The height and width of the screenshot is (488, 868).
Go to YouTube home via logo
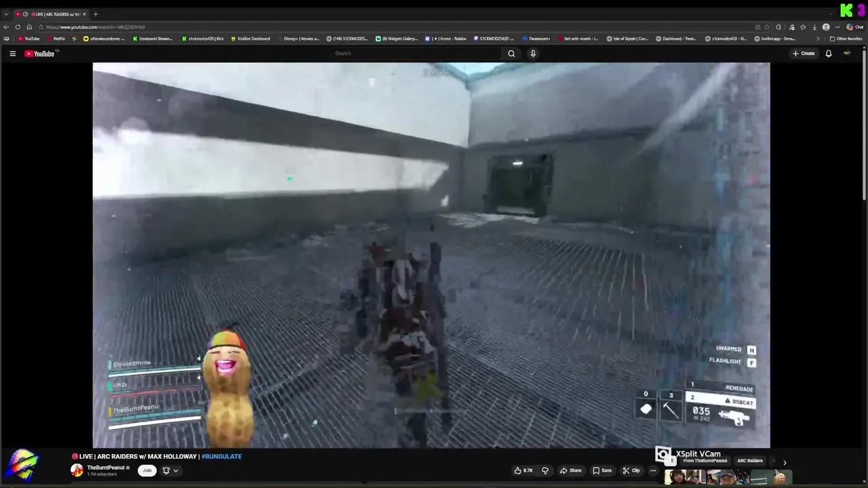click(x=39, y=54)
